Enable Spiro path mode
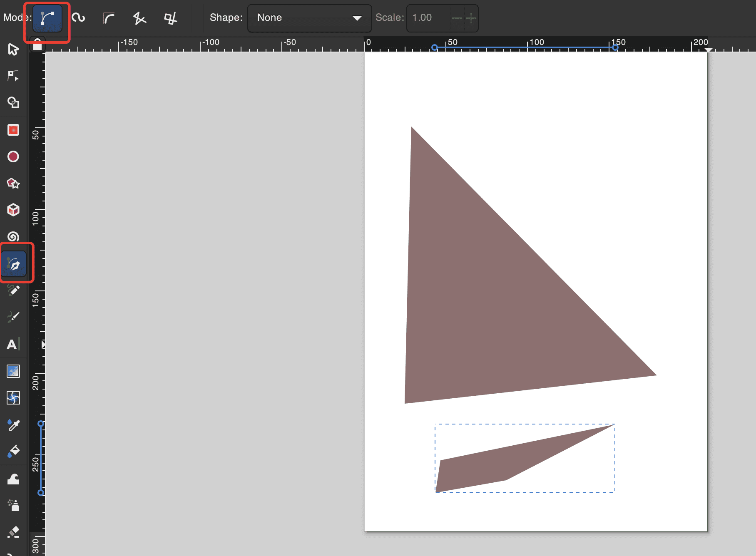 78,17
